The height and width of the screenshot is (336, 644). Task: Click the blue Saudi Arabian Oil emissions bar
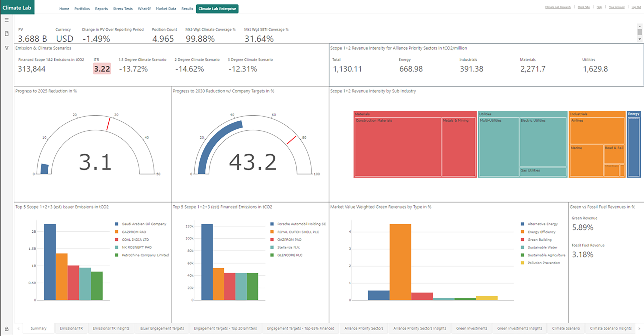pyautogui.click(x=50, y=262)
